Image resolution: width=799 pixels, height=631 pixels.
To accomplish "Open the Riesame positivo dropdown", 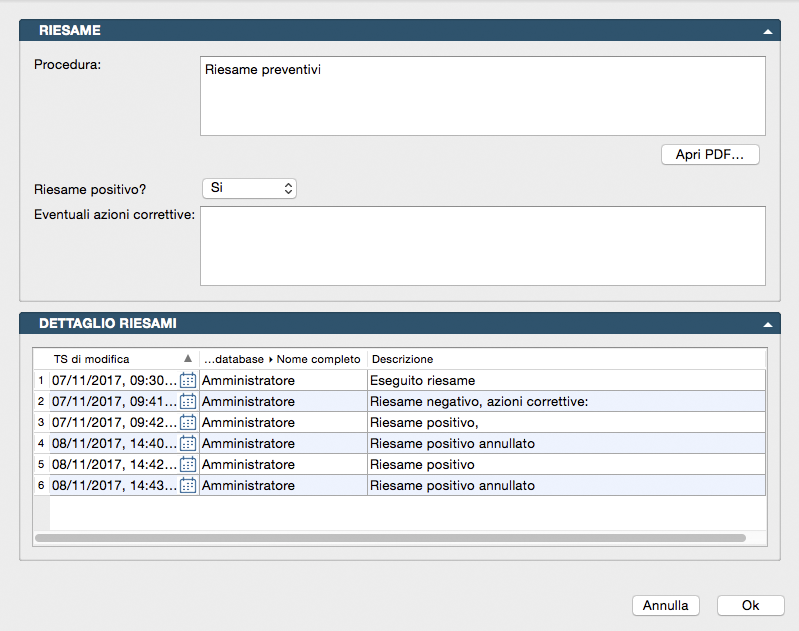I will 249,188.
